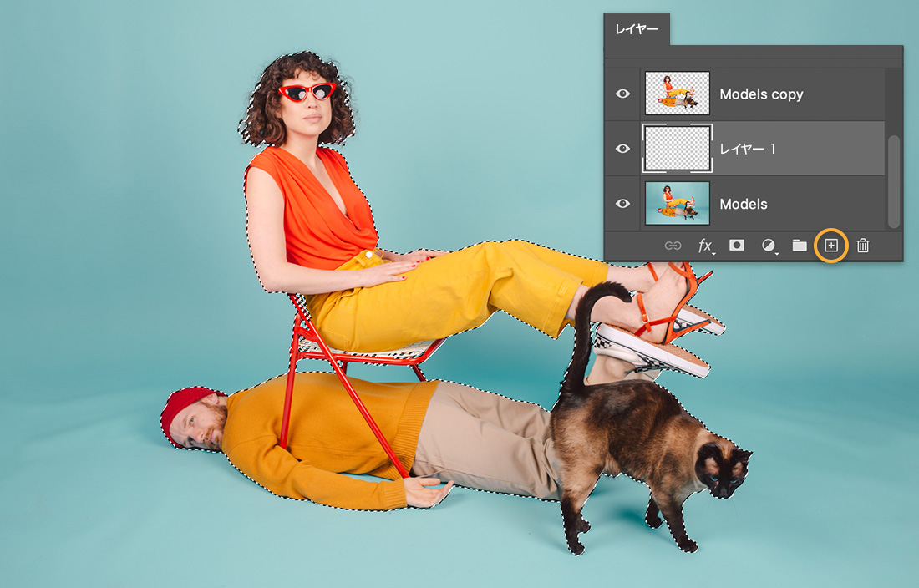Select the レイヤー 1 layer name
919x588 pixels.
(748, 149)
